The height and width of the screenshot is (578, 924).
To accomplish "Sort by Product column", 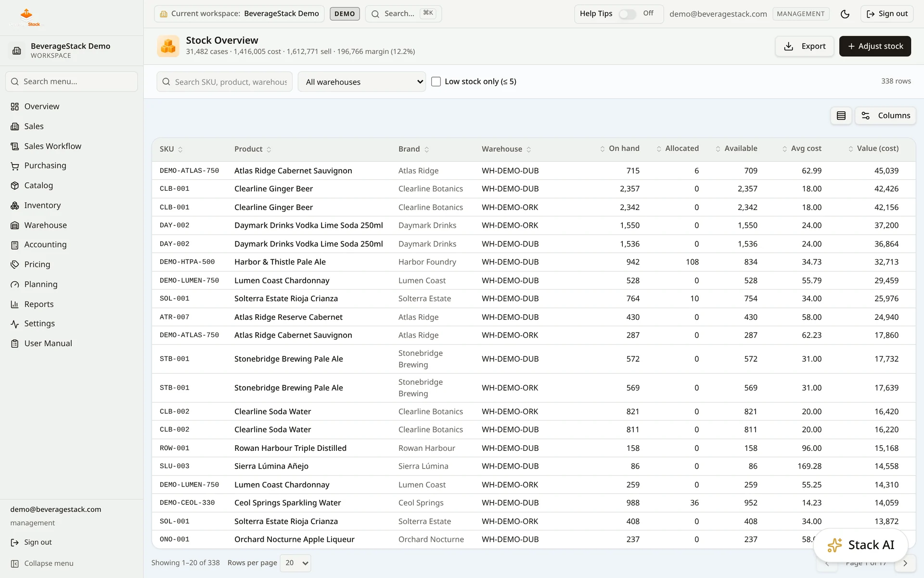I will click(x=253, y=149).
